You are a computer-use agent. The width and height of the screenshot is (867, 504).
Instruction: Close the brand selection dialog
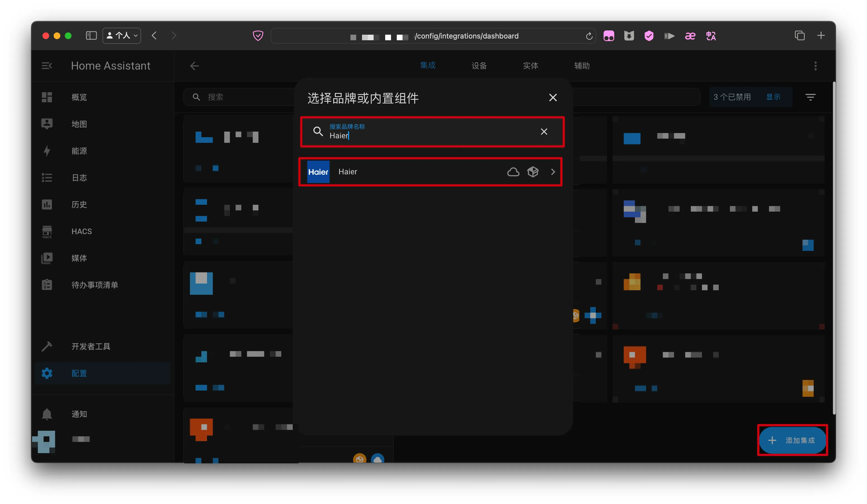552,98
